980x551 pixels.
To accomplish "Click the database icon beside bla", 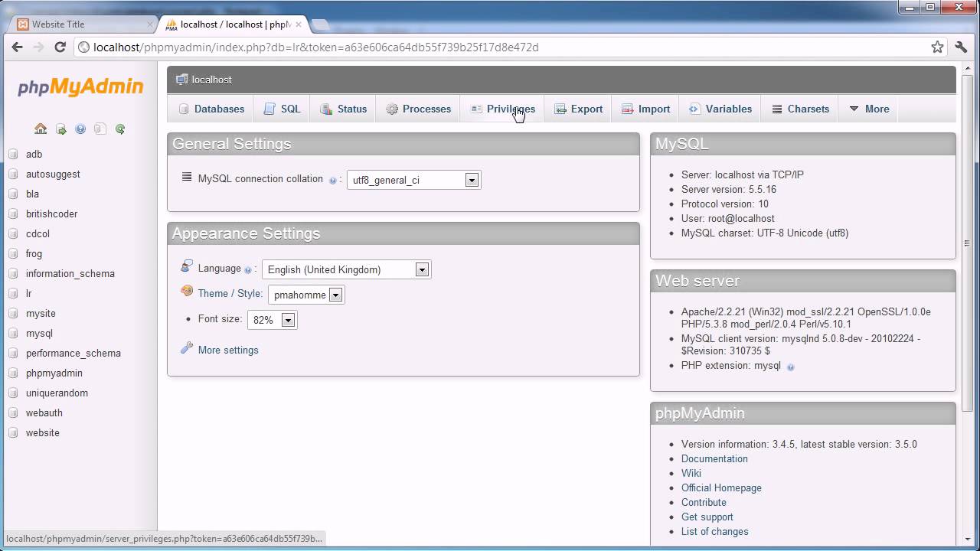I will pyautogui.click(x=13, y=194).
